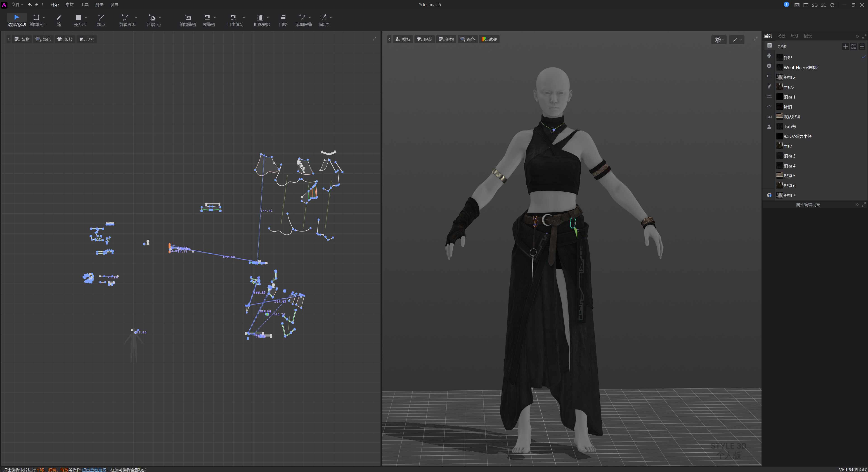Click the 点击查看更多 link in status bar
The height and width of the screenshot is (472, 868).
coord(94,470)
